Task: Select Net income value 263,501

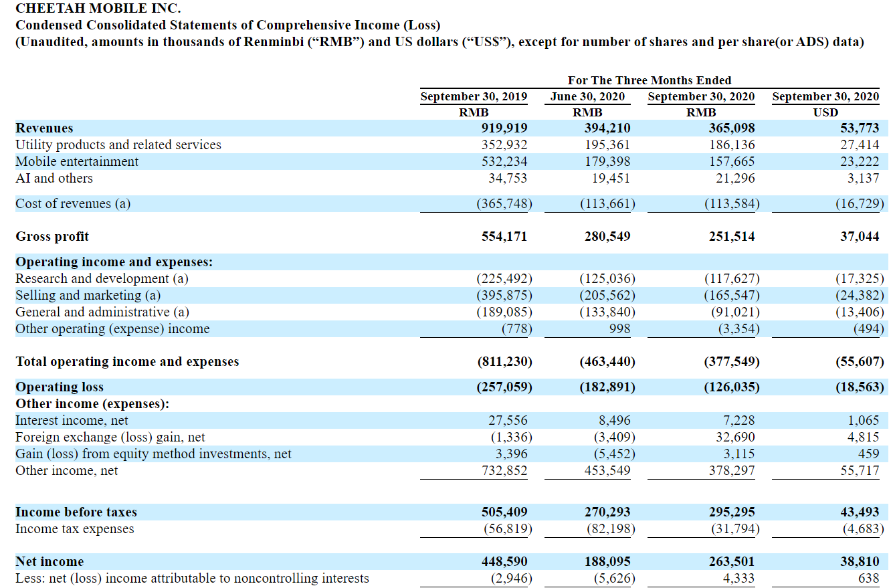Action: 732,561
